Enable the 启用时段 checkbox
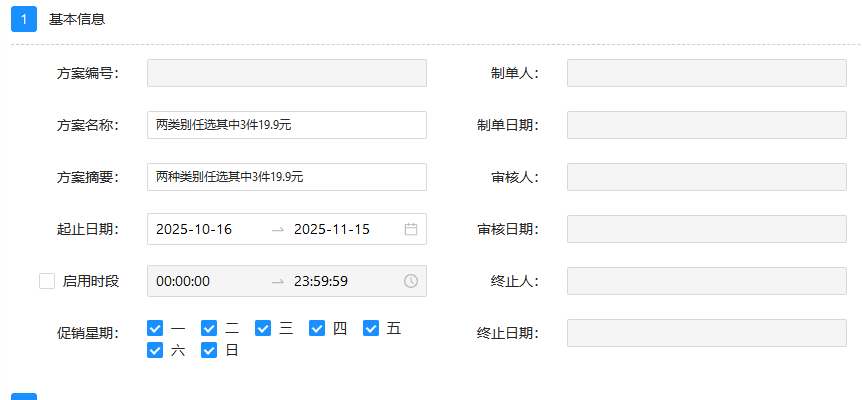Image resolution: width=862 pixels, height=400 pixels. tap(47, 281)
